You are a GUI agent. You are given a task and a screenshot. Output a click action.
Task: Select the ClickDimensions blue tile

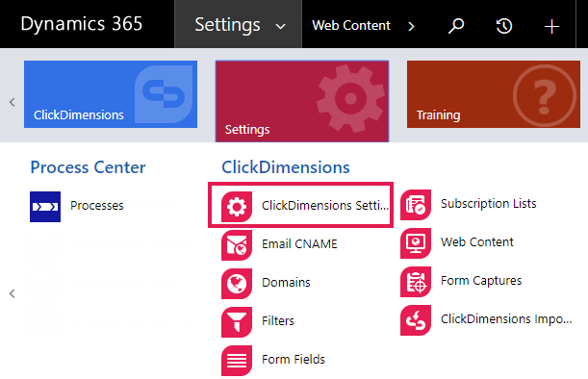[111, 94]
